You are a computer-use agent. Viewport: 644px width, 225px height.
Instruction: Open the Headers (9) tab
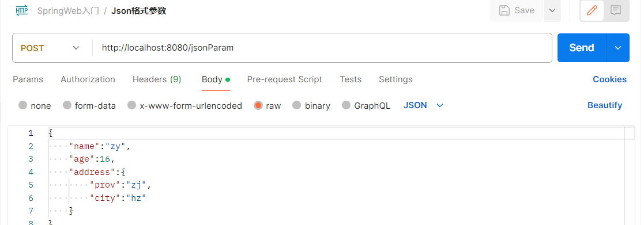click(x=157, y=79)
